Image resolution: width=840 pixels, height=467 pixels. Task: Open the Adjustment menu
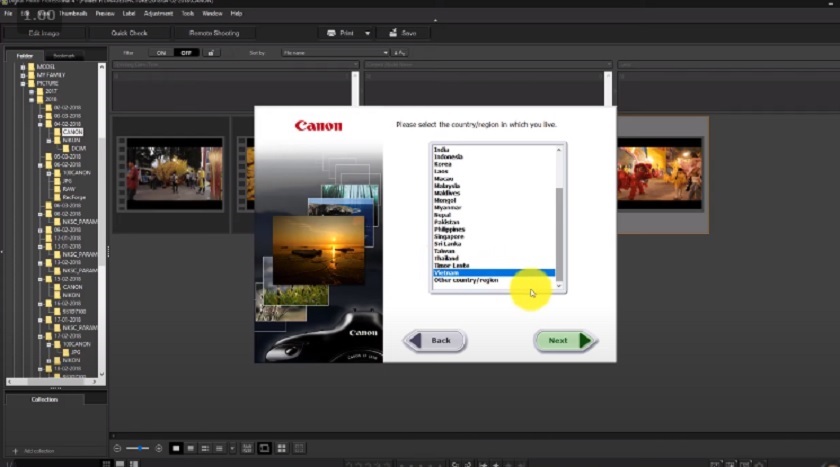pyautogui.click(x=158, y=13)
